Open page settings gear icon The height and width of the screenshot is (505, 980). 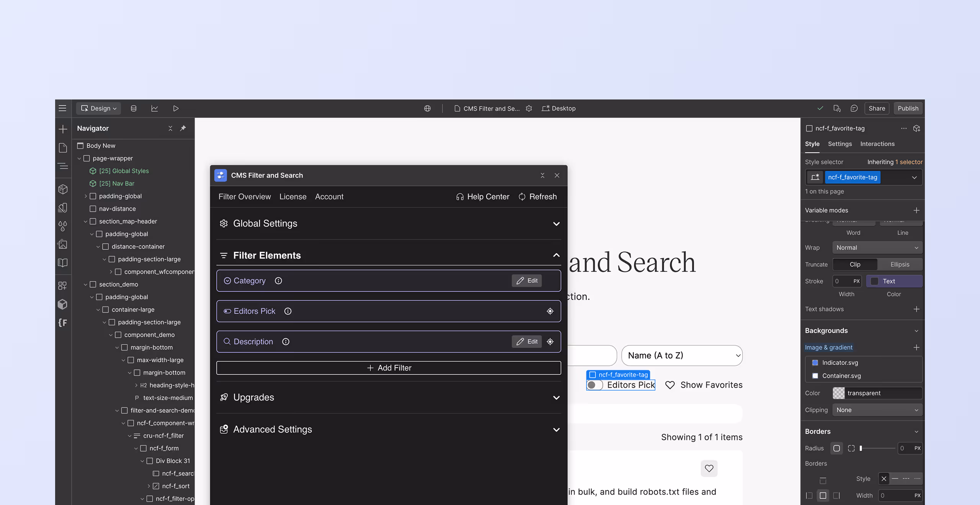click(529, 108)
